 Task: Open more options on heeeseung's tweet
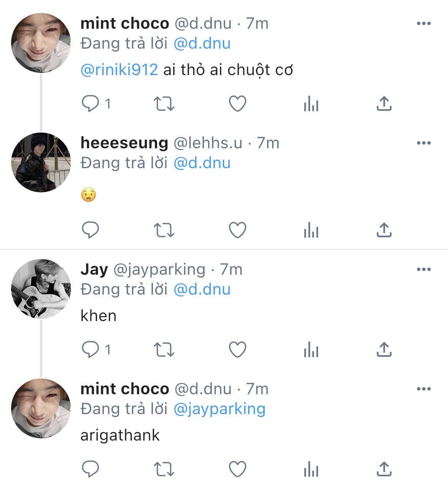pyautogui.click(x=423, y=143)
